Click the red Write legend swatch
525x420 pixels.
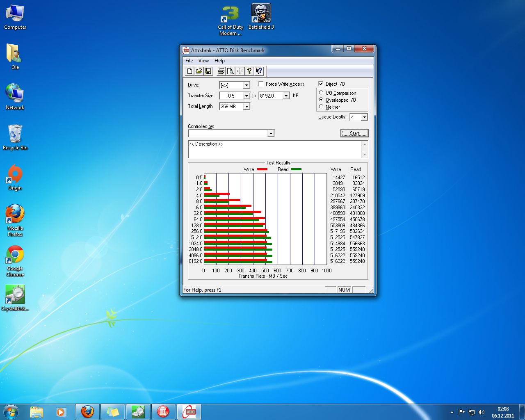coord(262,169)
